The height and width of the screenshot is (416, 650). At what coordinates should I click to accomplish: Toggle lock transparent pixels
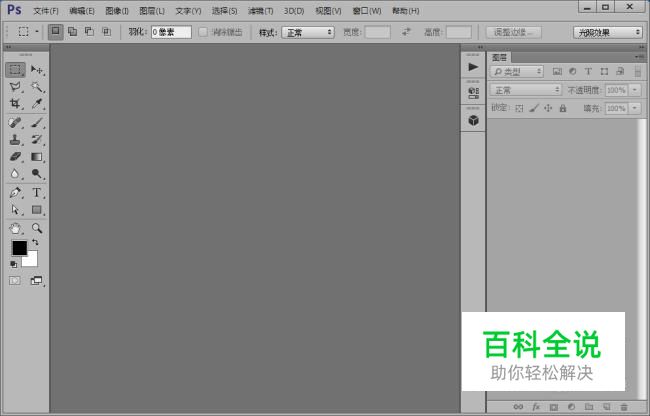click(519, 109)
